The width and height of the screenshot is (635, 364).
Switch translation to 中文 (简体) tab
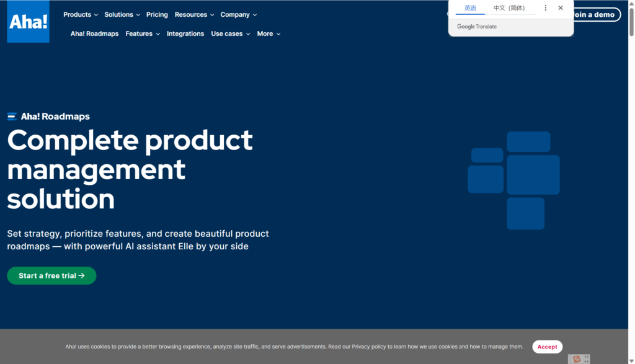508,8
